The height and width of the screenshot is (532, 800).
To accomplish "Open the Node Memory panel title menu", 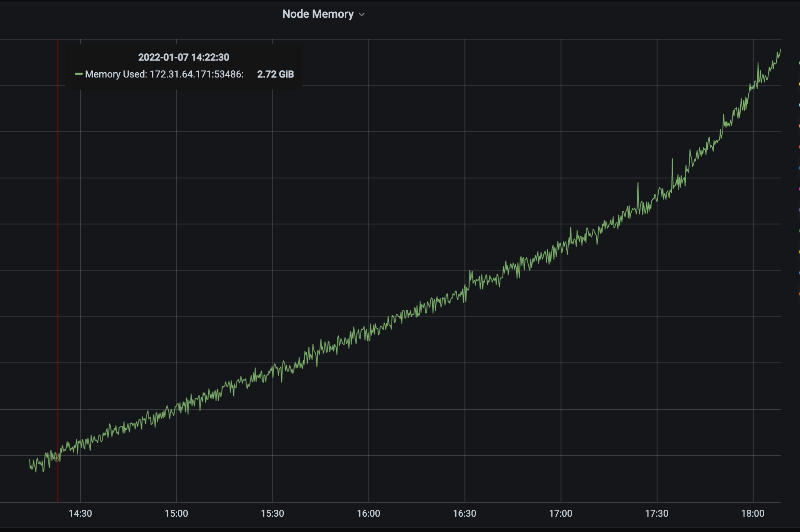I will (x=318, y=14).
